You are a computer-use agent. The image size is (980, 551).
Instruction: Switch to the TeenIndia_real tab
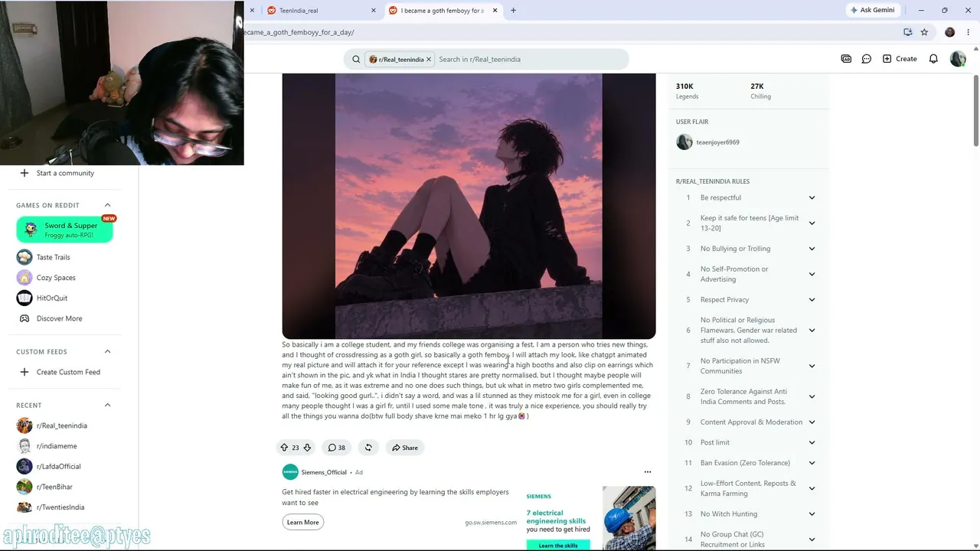point(321,11)
